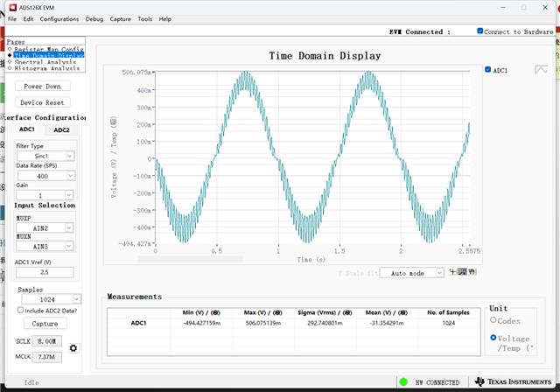The image size is (560, 392).
Task: Select the graph zoom tool
Action: click(x=462, y=271)
